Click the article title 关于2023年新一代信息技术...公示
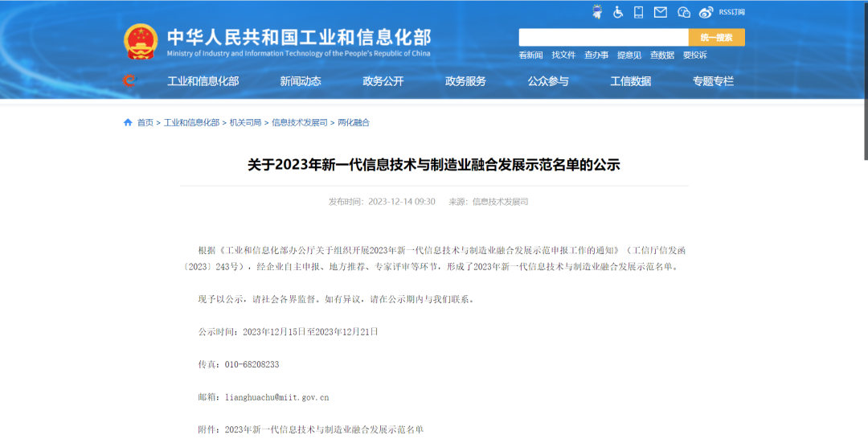This screenshot has width=868, height=439. click(433, 164)
